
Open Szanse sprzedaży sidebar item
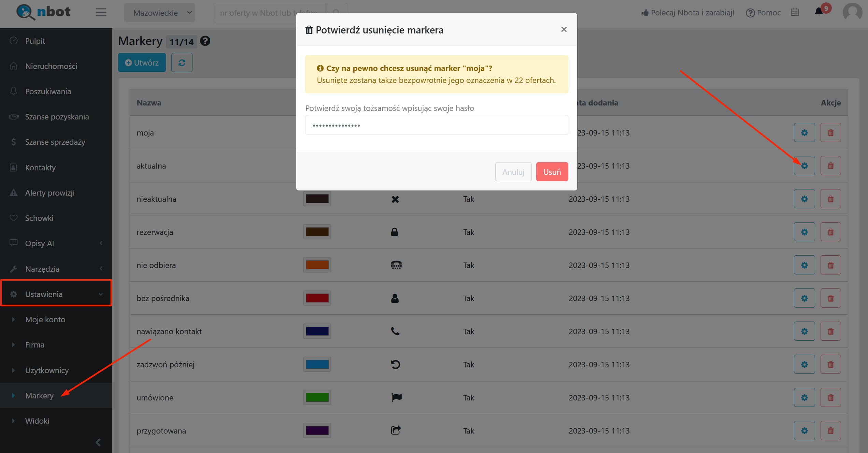coord(56,142)
